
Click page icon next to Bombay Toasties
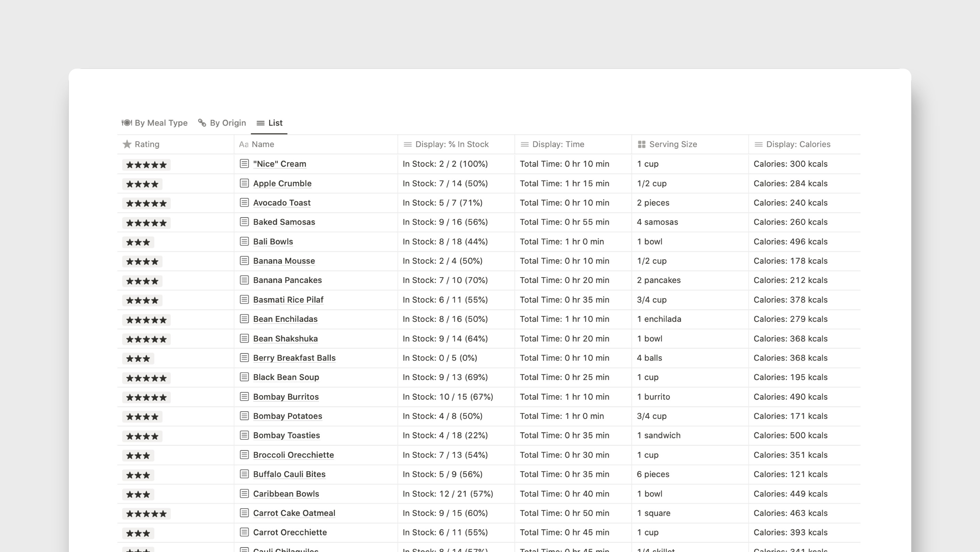pyautogui.click(x=244, y=435)
